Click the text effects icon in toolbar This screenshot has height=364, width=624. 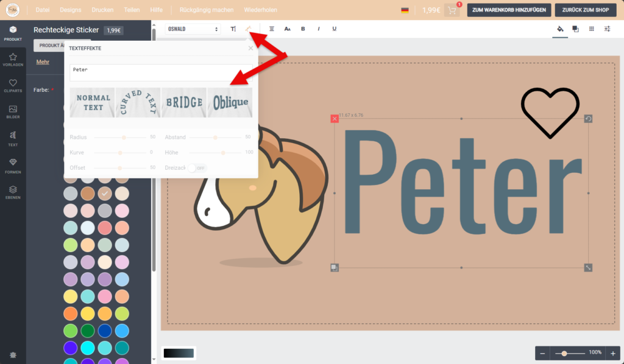point(248,29)
